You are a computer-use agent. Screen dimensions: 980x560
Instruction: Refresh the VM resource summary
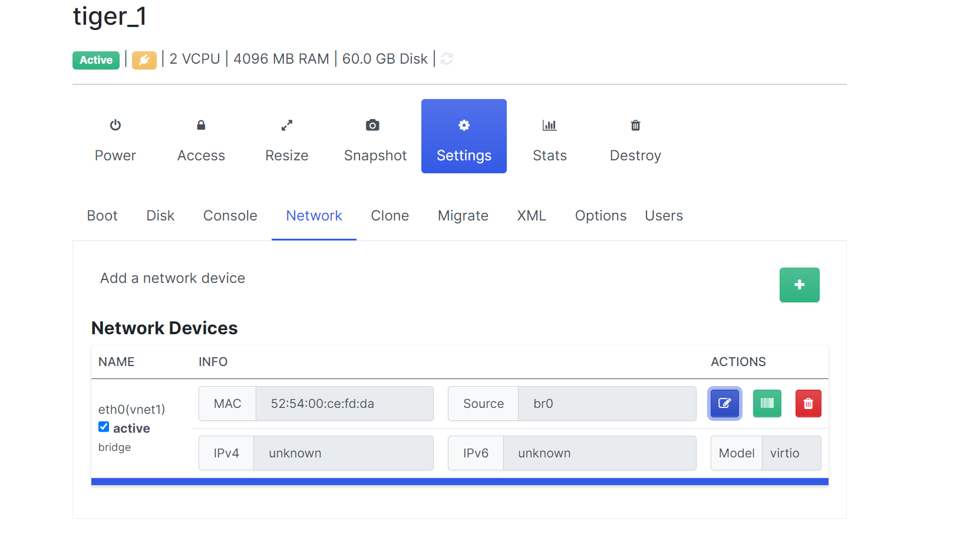pos(446,59)
